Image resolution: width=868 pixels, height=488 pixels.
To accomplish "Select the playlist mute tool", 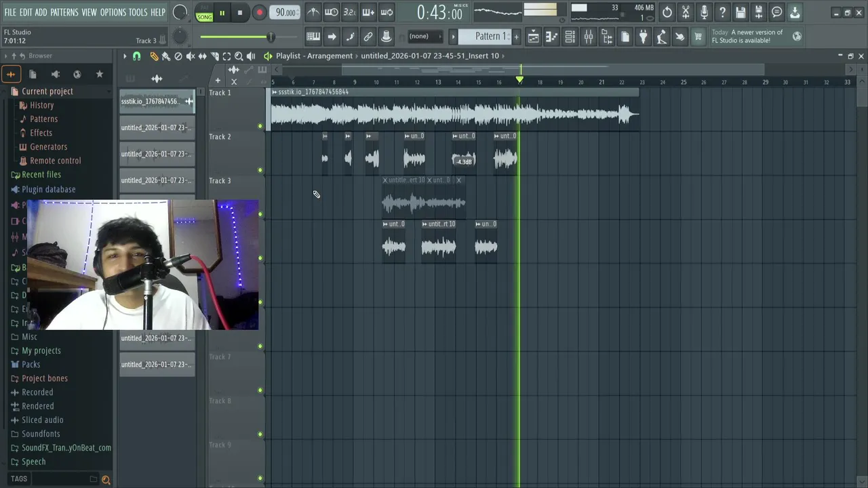I will click(191, 56).
